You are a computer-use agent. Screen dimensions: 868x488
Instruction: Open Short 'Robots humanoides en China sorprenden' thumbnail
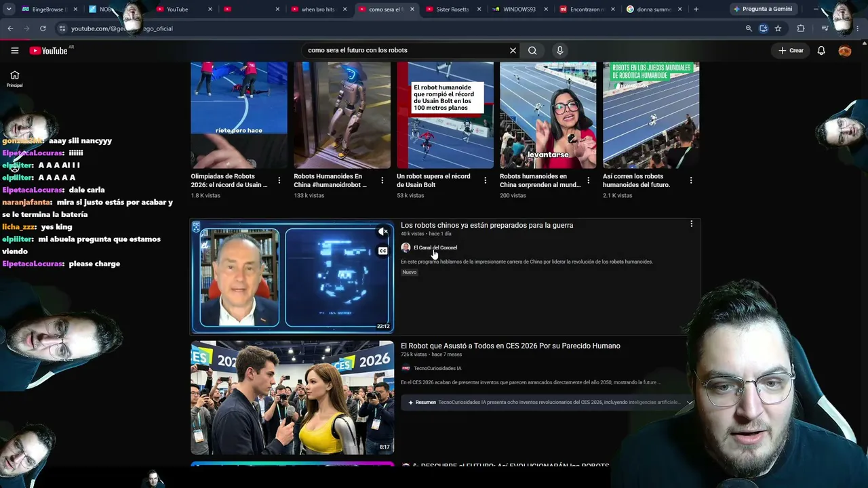(548, 115)
